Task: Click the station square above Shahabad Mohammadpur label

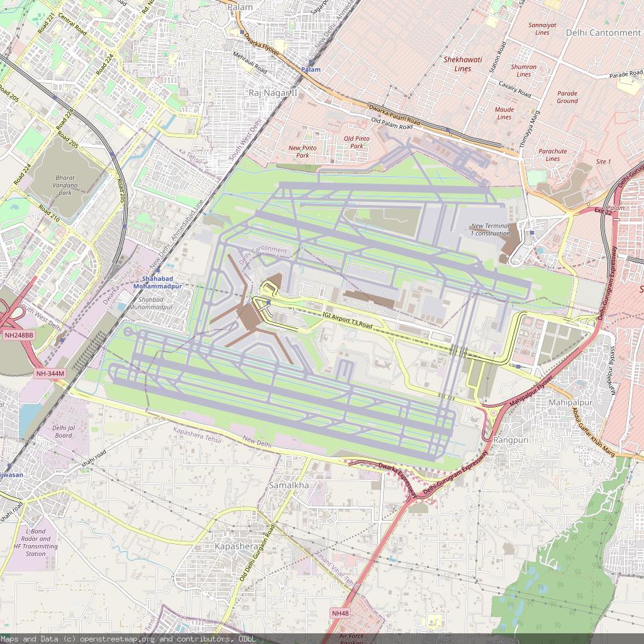Action: 158,269
